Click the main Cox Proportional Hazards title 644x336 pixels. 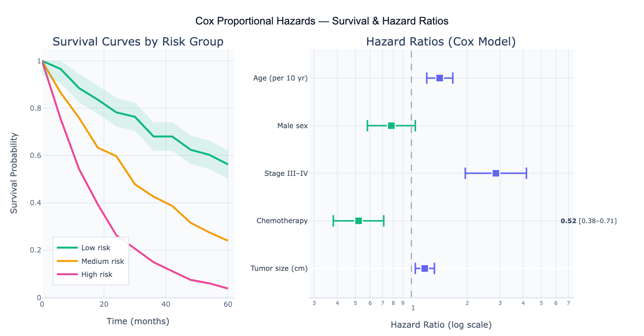pos(322,21)
